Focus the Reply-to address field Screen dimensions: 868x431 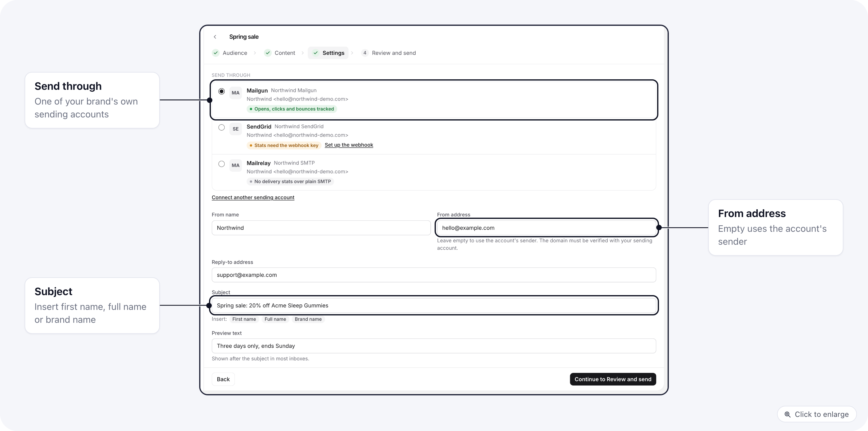pos(434,275)
